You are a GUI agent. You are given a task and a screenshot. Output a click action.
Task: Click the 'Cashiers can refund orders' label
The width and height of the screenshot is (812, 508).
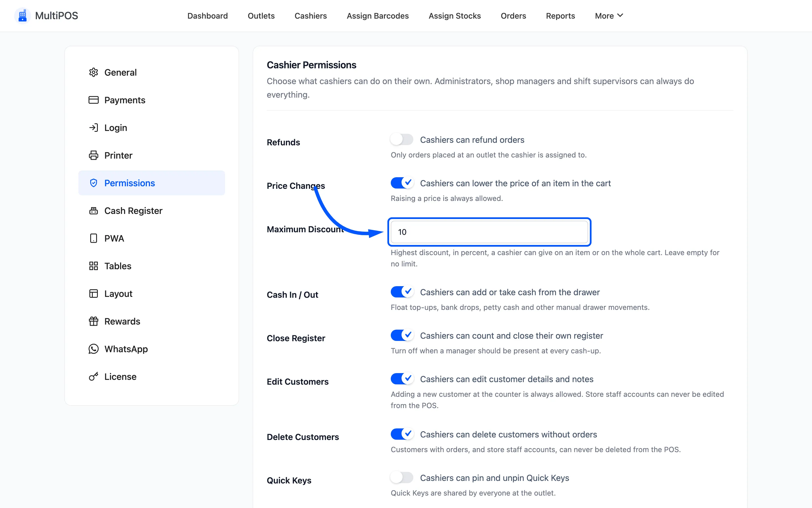click(472, 140)
